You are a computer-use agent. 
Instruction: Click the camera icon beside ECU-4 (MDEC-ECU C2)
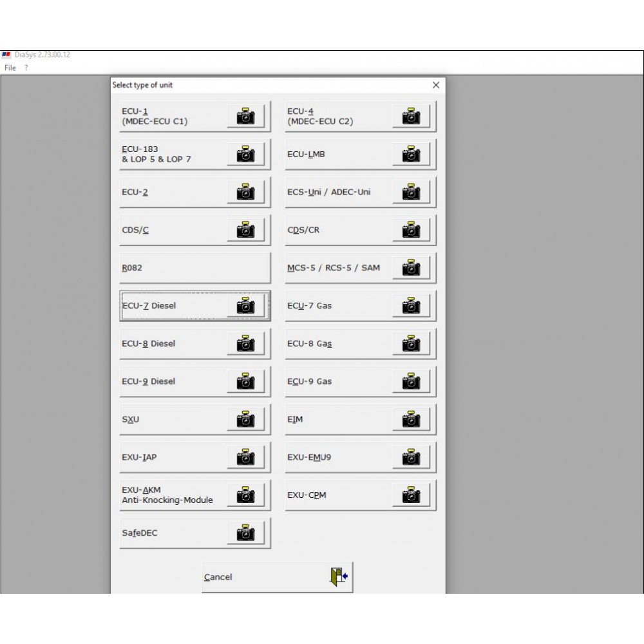coord(411,116)
